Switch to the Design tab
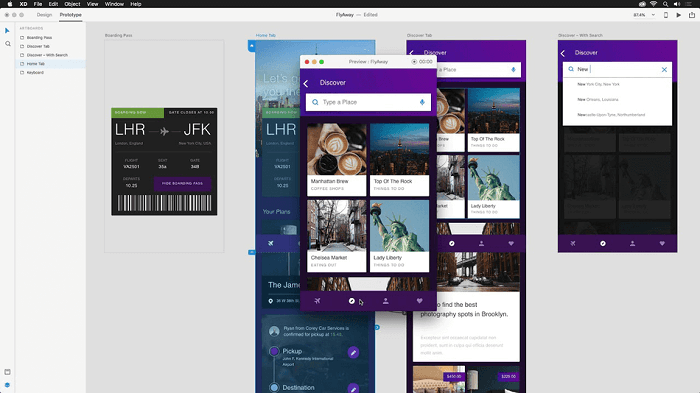The image size is (700, 393). 44,15
